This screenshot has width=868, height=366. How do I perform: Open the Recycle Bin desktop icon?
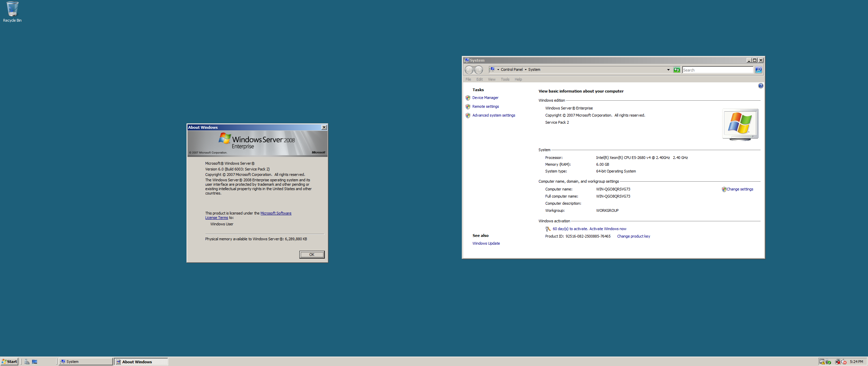click(12, 12)
